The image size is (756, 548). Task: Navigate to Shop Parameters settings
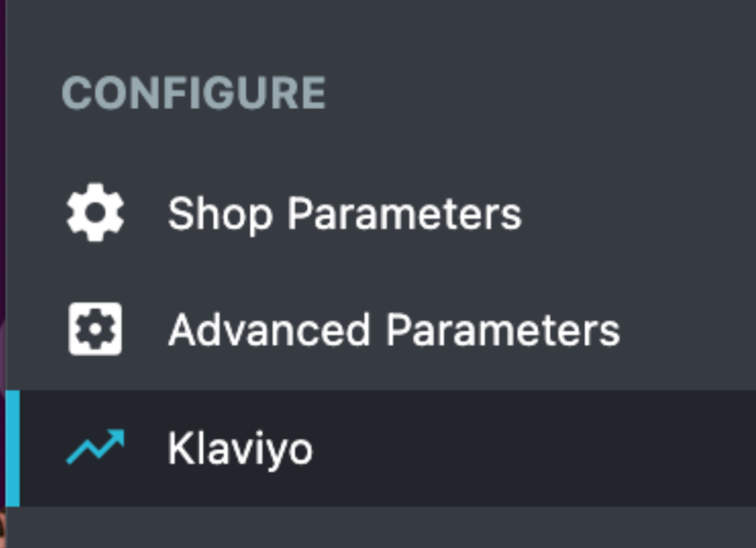[x=344, y=214]
